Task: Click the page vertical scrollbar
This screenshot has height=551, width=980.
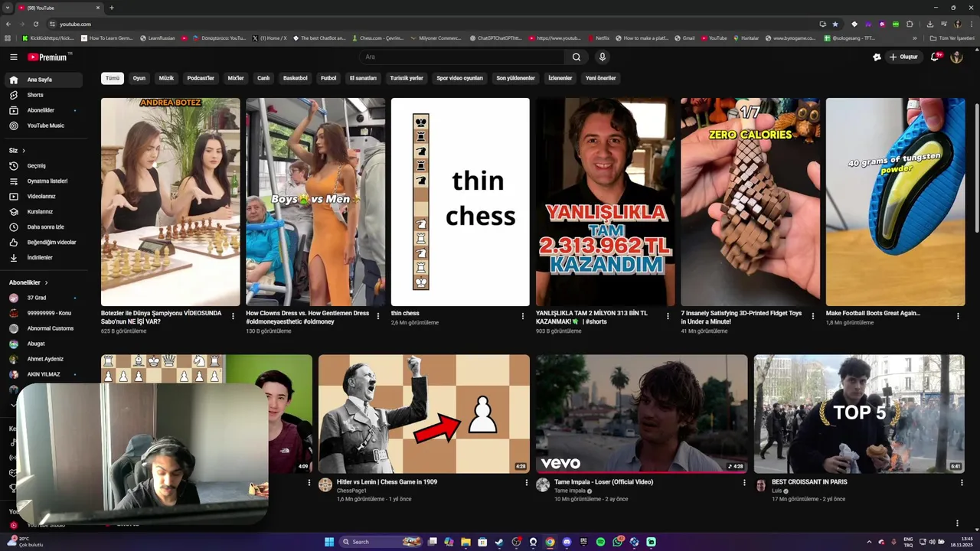Action: [976, 168]
